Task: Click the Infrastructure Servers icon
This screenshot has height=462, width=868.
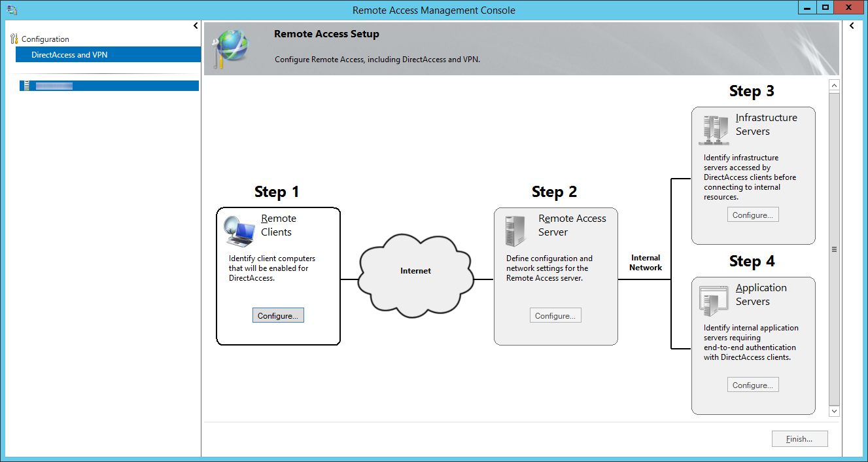Action: tap(713, 130)
